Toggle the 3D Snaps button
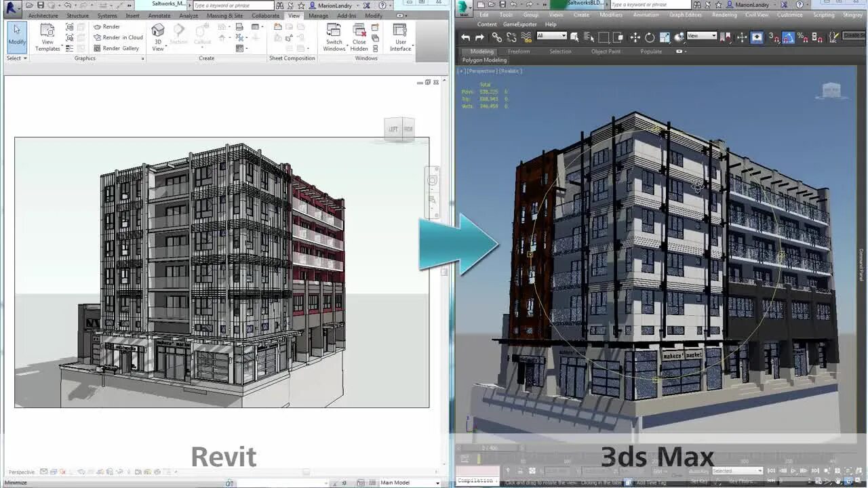 click(773, 37)
